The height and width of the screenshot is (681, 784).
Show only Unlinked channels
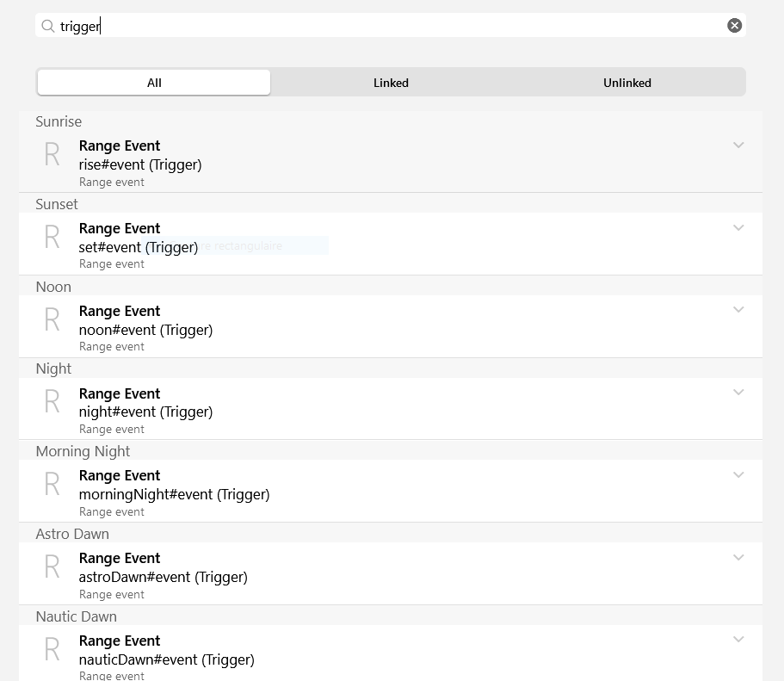pos(627,83)
